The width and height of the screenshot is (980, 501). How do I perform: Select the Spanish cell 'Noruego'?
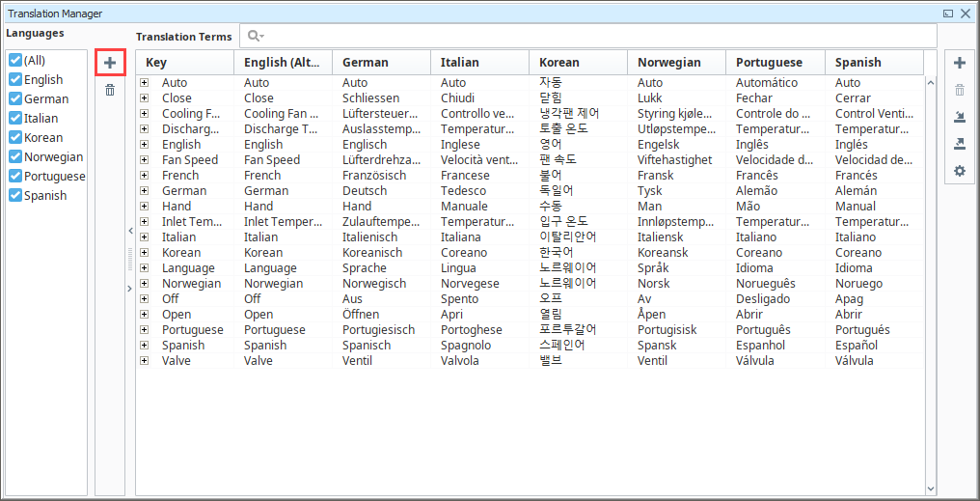point(858,284)
